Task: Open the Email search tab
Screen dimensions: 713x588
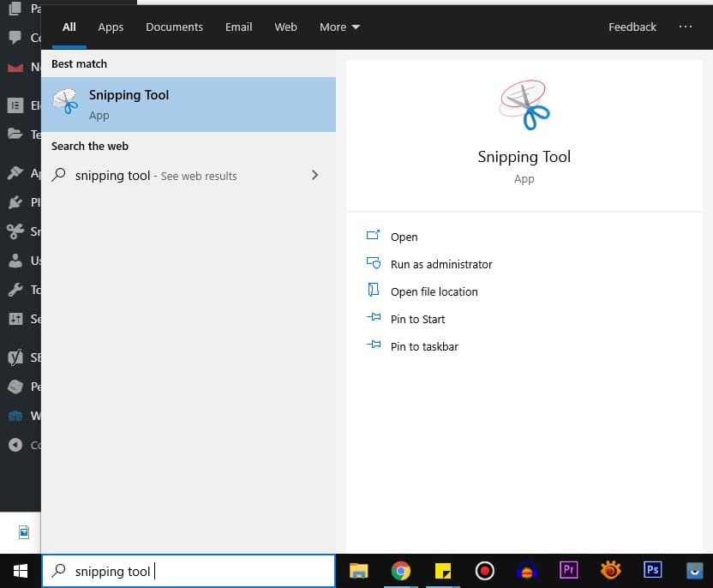Action: [x=238, y=27]
